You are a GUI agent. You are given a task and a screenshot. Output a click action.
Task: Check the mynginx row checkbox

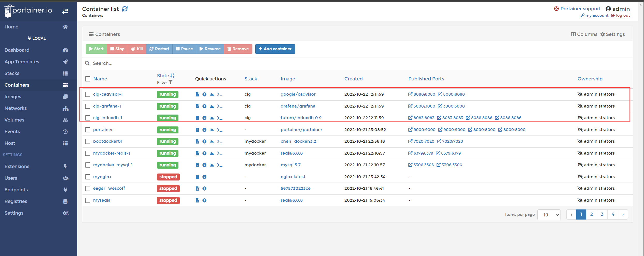pos(88,177)
